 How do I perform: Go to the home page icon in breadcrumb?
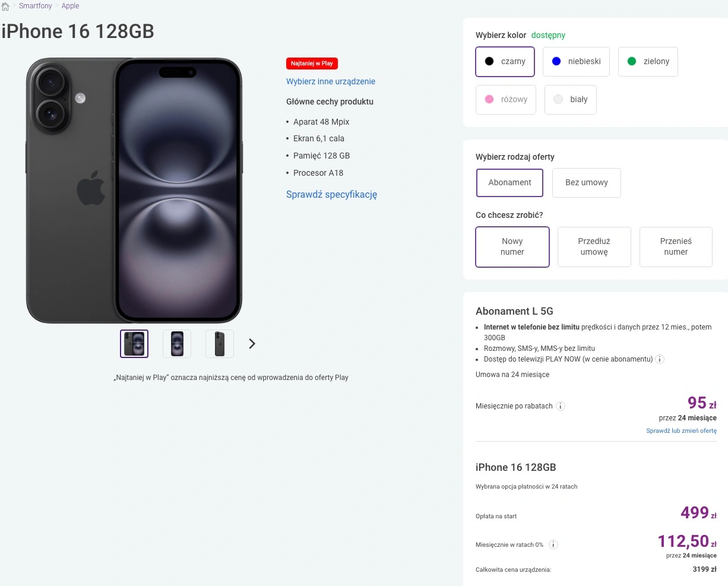point(5,7)
